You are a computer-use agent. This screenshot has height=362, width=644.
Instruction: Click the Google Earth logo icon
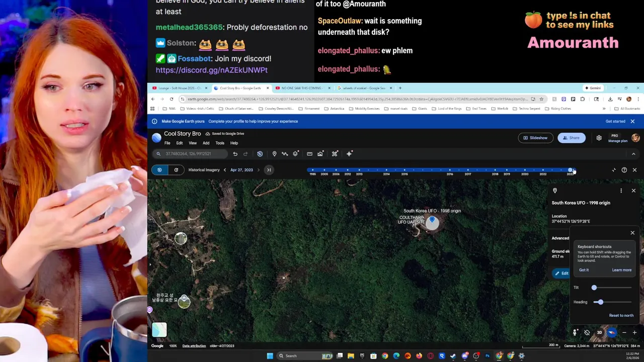(156, 137)
